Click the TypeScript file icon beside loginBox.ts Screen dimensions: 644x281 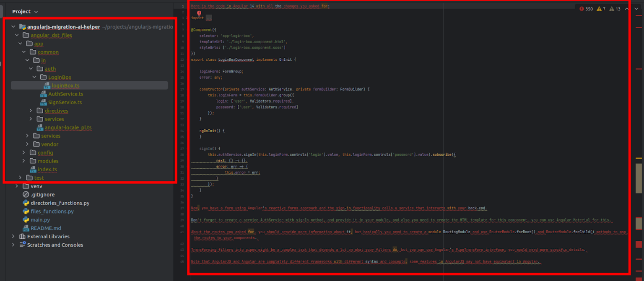47,85
